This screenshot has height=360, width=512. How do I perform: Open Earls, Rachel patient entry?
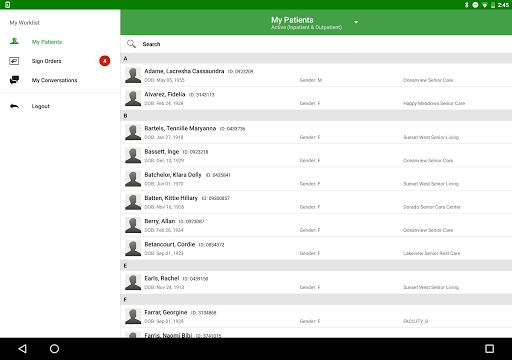point(316,283)
